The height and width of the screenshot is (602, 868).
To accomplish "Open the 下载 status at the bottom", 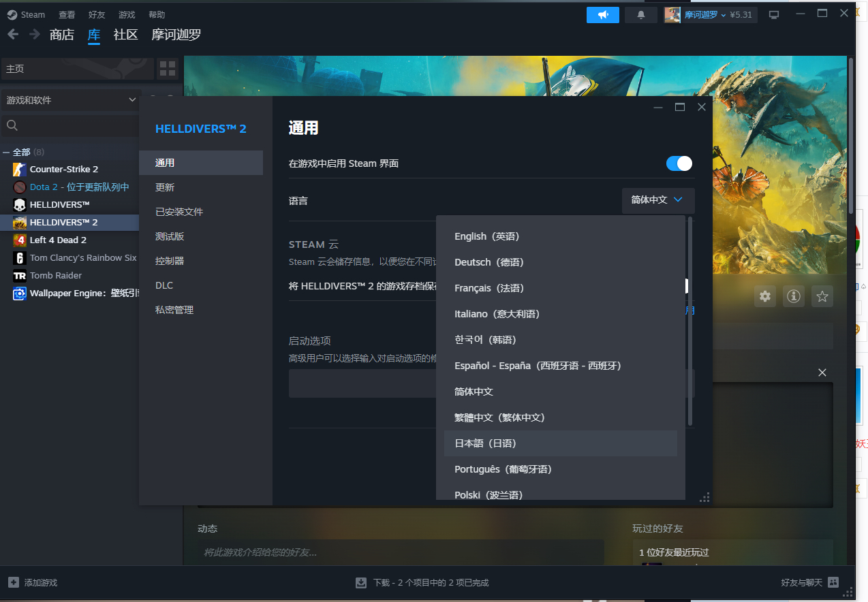I will click(x=422, y=583).
